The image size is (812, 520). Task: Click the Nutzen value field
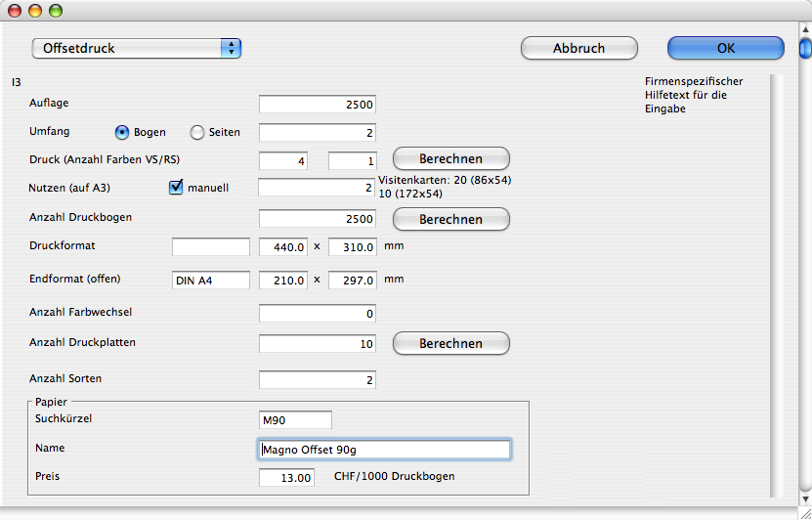coord(318,188)
